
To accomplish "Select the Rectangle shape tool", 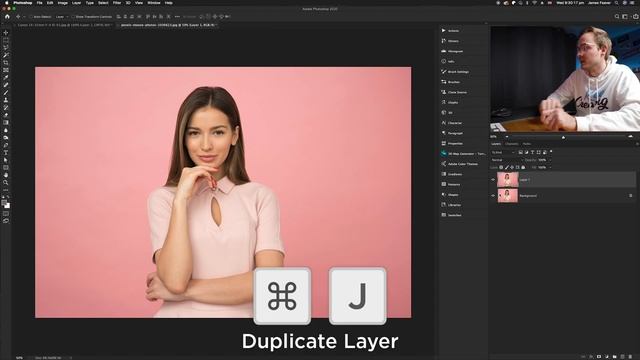I will point(6,167).
